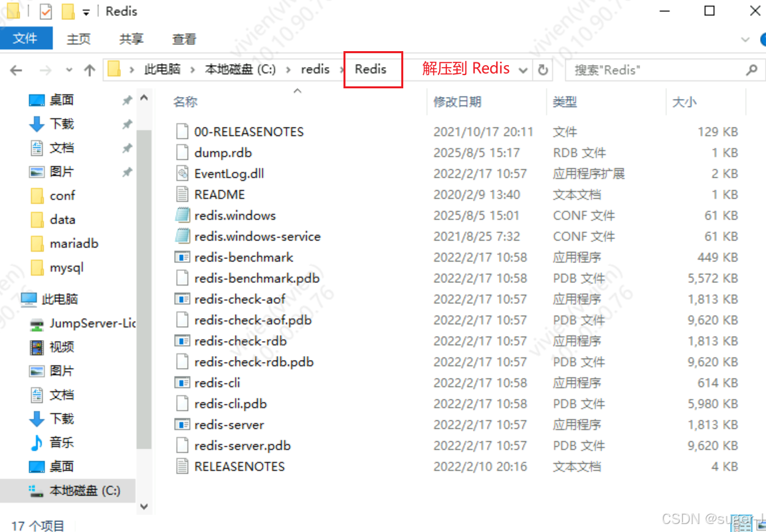Viewport: 766px width, 532px height.
Task: Click the 2025/8/5 15:17 date of dump.rdb
Action: (x=476, y=153)
